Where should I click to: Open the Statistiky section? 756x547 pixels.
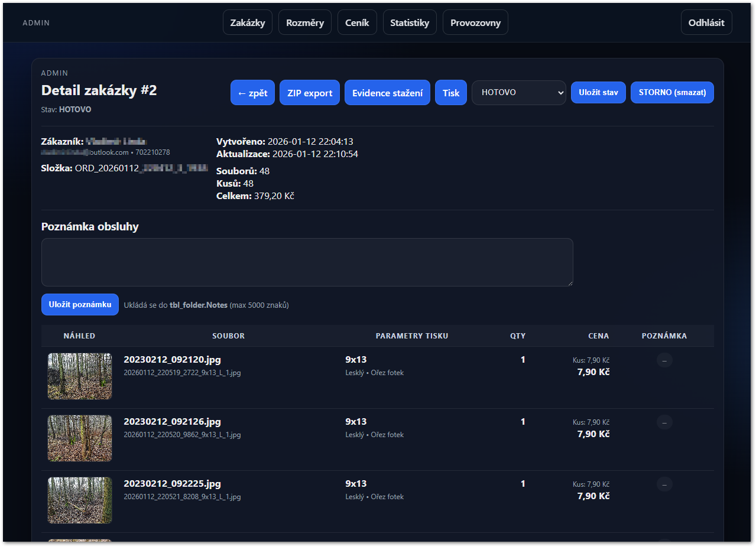410,22
